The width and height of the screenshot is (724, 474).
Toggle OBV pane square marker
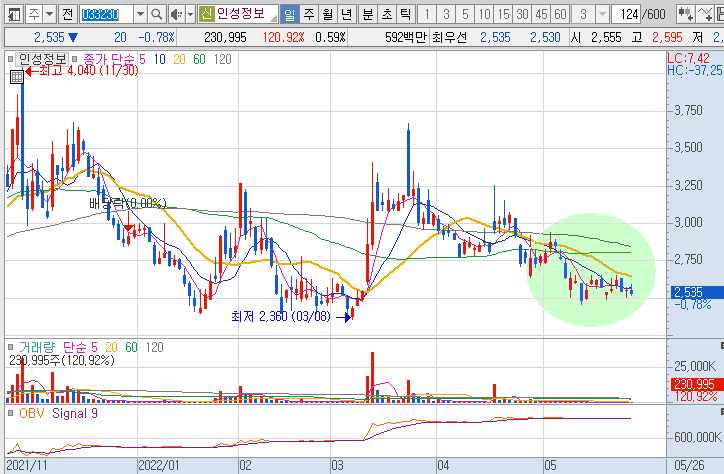pyautogui.click(x=10, y=413)
